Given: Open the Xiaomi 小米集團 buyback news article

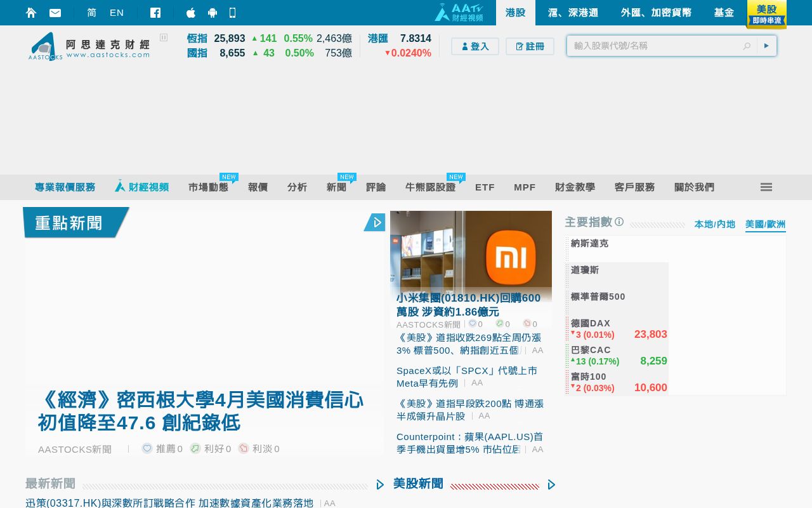Looking at the screenshot, I should [x=469, y=304].
